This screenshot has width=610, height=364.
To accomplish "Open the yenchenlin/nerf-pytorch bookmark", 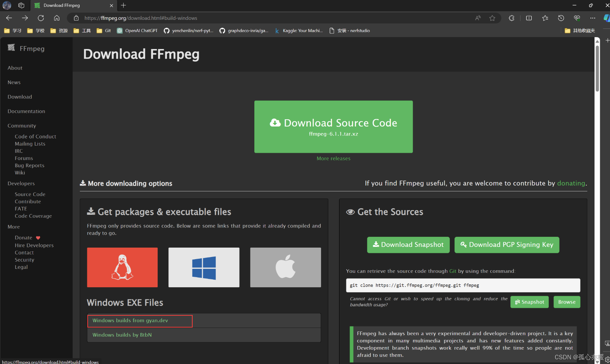I will click(189, 31).
